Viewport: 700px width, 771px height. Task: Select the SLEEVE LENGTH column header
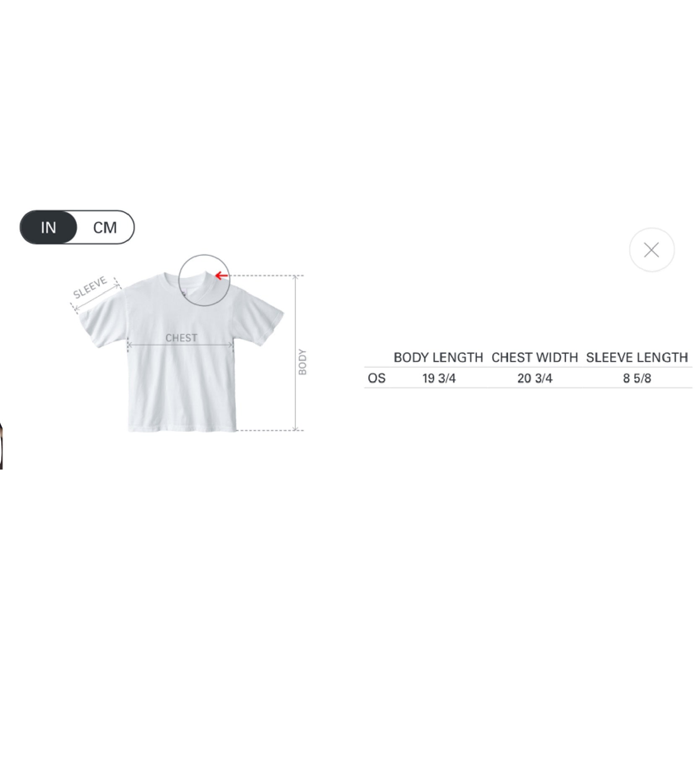click(x=637, y=358)
